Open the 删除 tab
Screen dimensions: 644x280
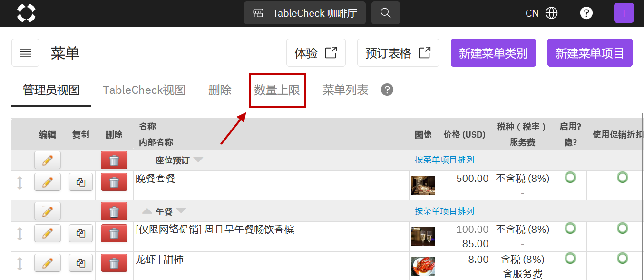(220, 90)
